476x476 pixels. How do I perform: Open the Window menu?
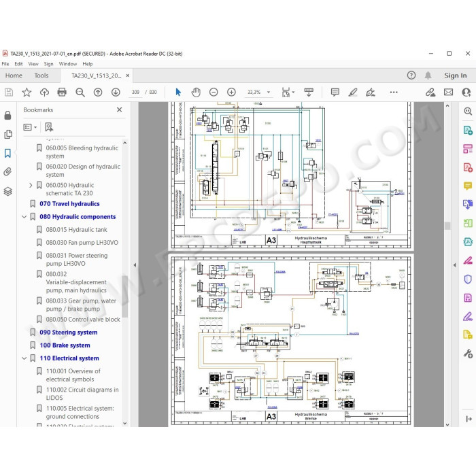68,64
